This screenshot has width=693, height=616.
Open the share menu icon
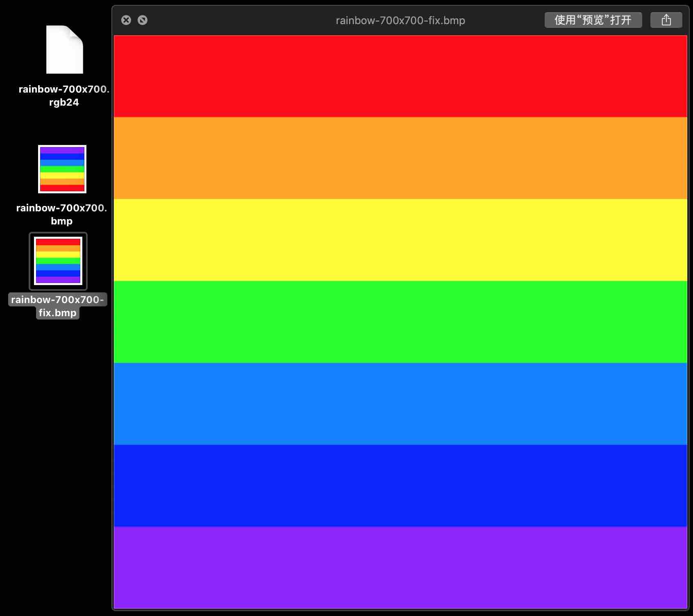[666, 20]
